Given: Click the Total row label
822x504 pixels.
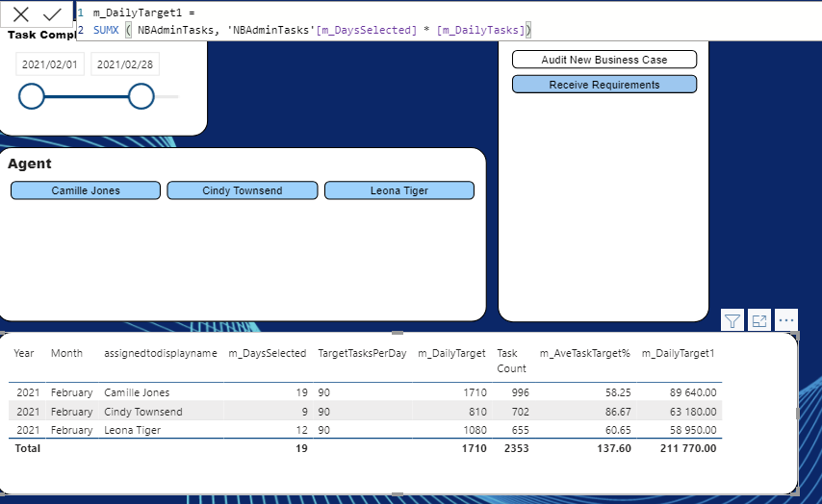Looking at the screenshot, I should pos(27,448).
